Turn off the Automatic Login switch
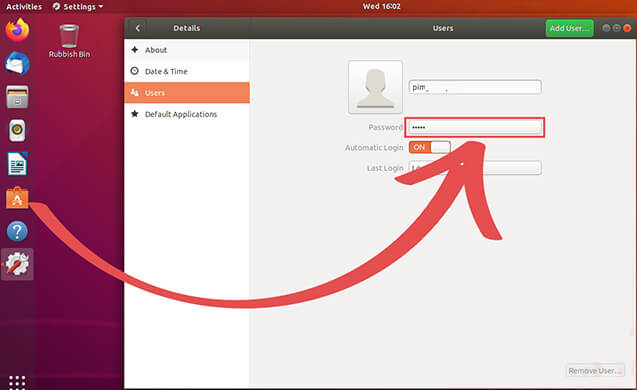The height and width of the screenshot is (390, 637). pyautogui.click(x=429, y=147)
